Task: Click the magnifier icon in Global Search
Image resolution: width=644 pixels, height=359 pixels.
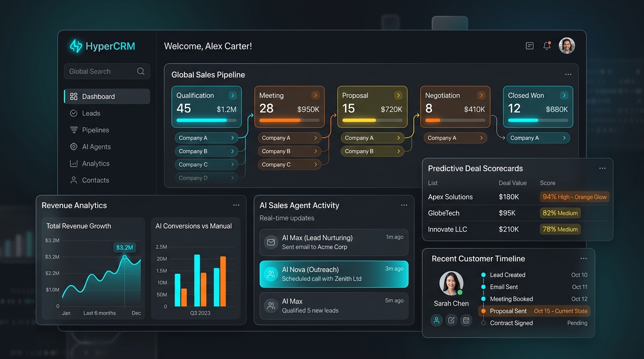Action: point(140,71)
